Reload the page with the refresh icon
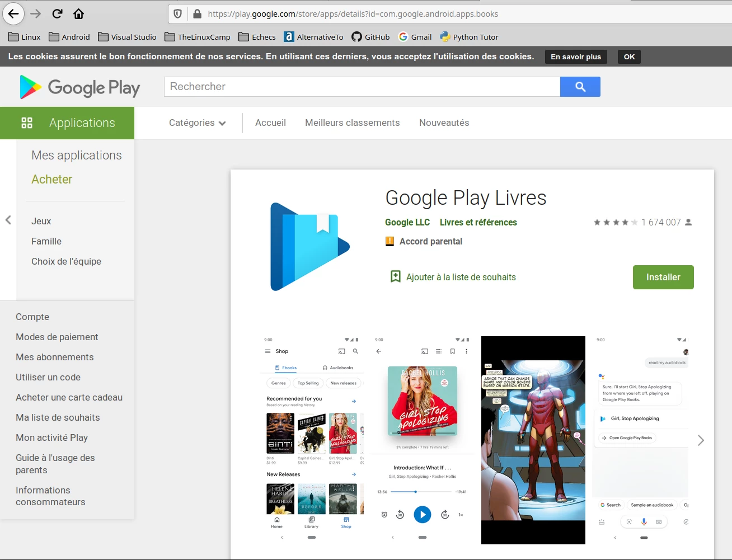Screen dimensions: 732x560 point(57,13)
